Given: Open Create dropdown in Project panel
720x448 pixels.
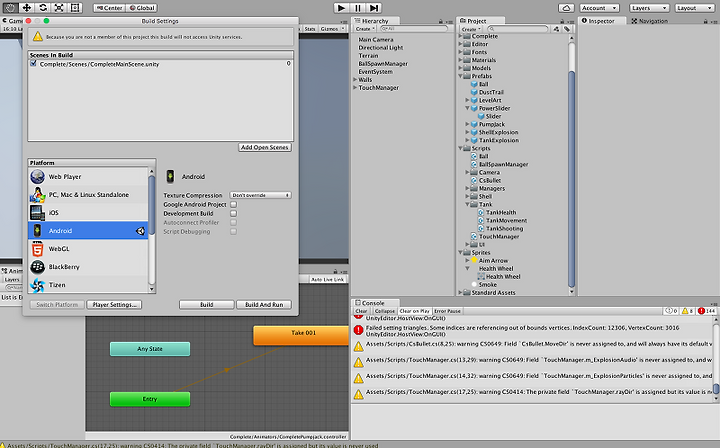Looking at the screenshot, I should coord(471,29).
